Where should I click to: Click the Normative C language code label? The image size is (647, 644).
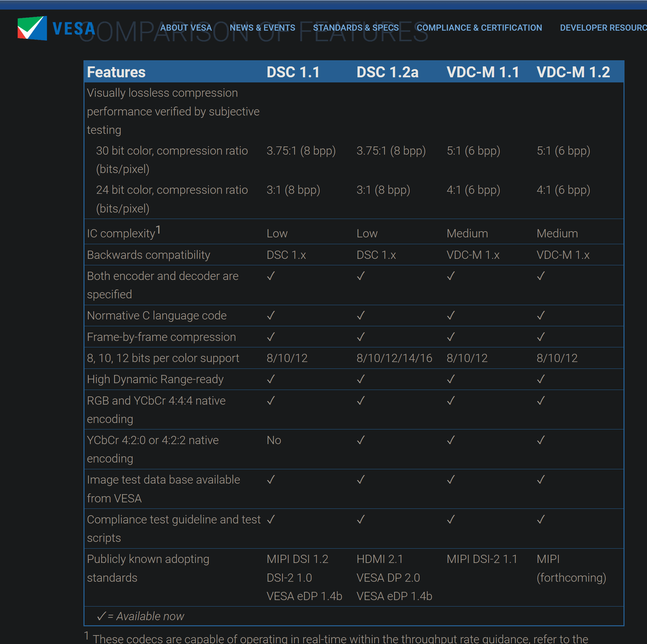157,315
